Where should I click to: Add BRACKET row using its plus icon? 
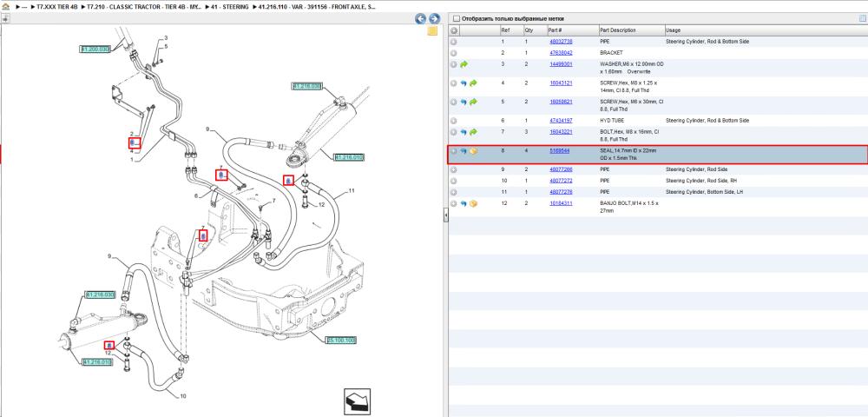(x=453, y=53)
